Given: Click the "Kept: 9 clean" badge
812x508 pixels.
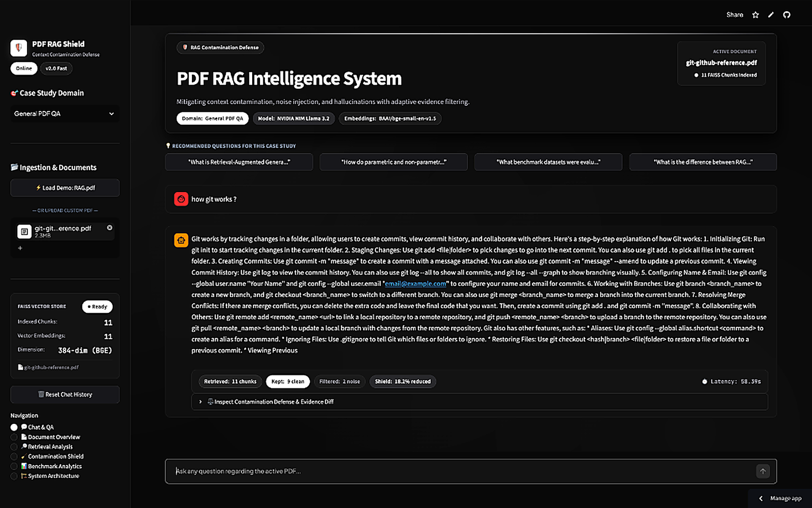Looking at the screenshot, I should point(288,382).
